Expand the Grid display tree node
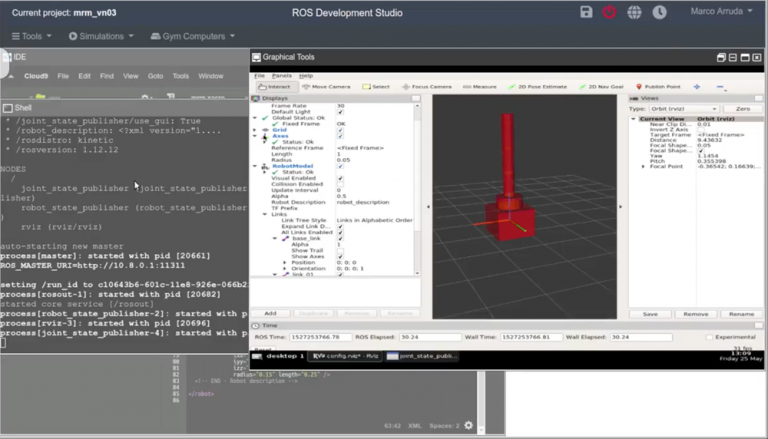The image size is (768, 439). tap(255, 130)
